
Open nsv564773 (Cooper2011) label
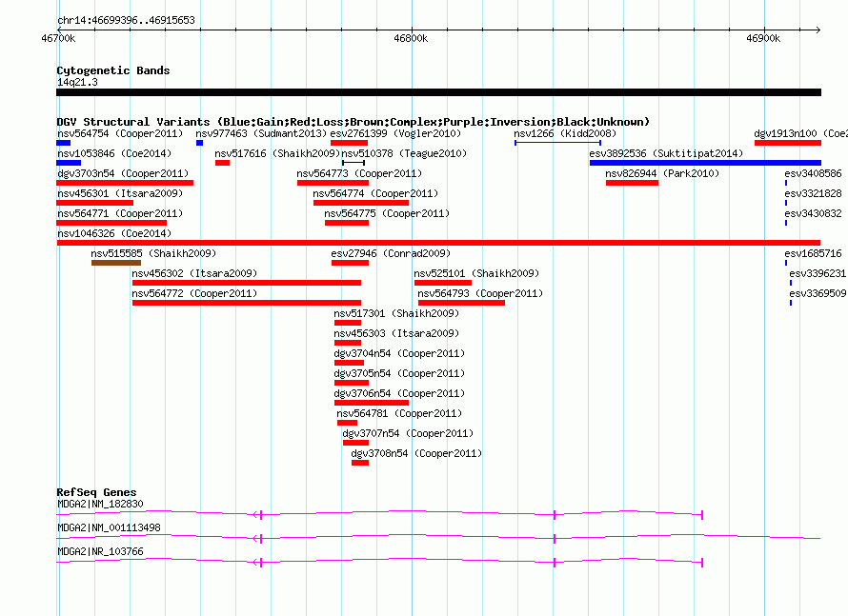coord(359,173)
